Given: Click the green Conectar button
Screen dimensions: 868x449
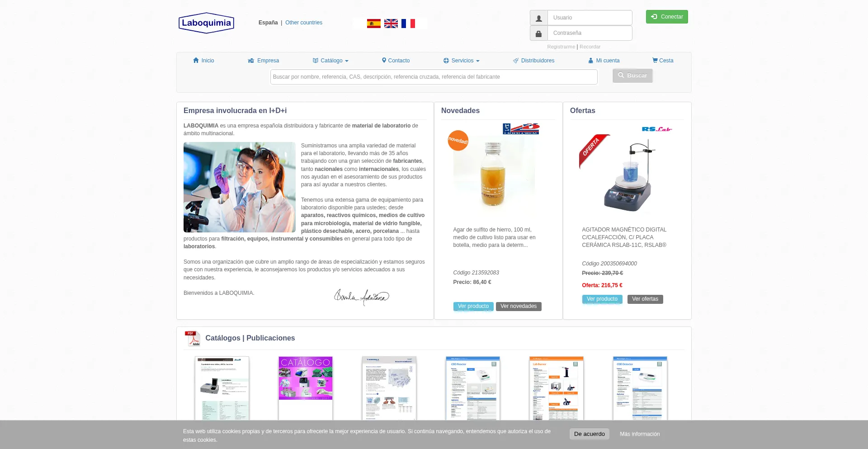Looking at the screenshot, I should pyautogui.click(x=667, y=17).
